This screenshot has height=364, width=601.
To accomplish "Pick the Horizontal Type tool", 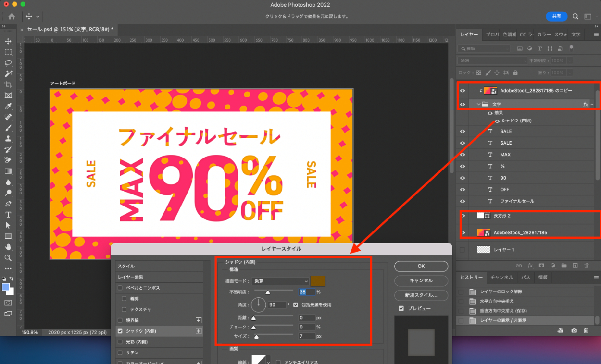I will pyautogui.click(x=8, y=214).
